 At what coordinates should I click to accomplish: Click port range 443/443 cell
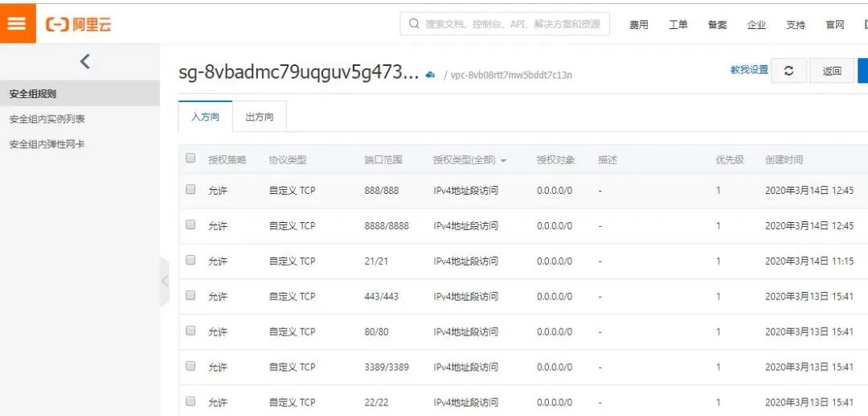tap(382, 296)
